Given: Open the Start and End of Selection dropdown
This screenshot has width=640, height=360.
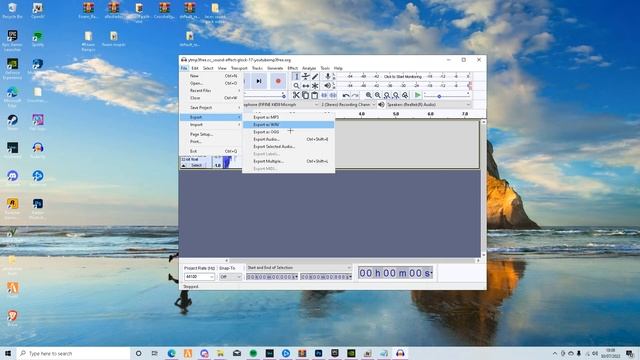Looking at the screenshot, I should coord(299,268).
